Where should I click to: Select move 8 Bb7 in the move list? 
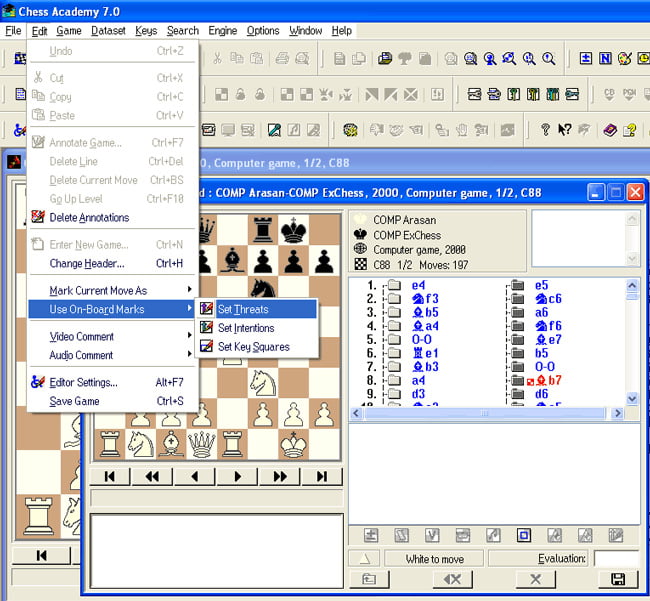[x=548, y=381]
